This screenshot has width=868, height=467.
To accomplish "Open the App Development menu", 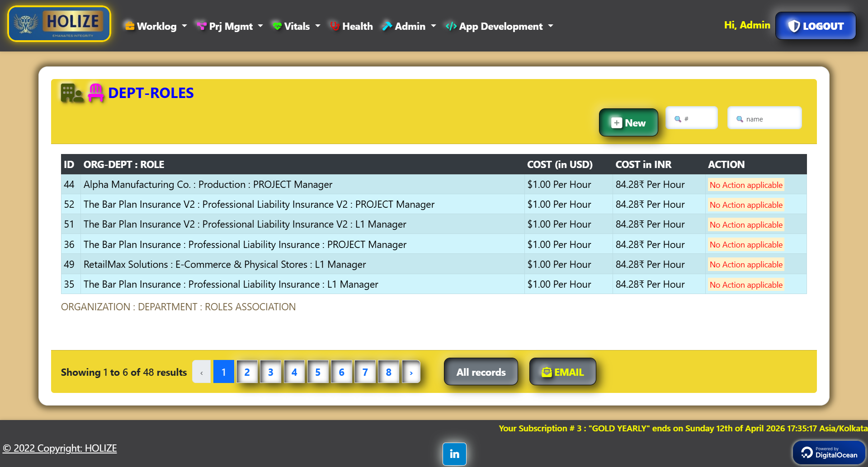I will pyautogui.click(x=500, y=26).
